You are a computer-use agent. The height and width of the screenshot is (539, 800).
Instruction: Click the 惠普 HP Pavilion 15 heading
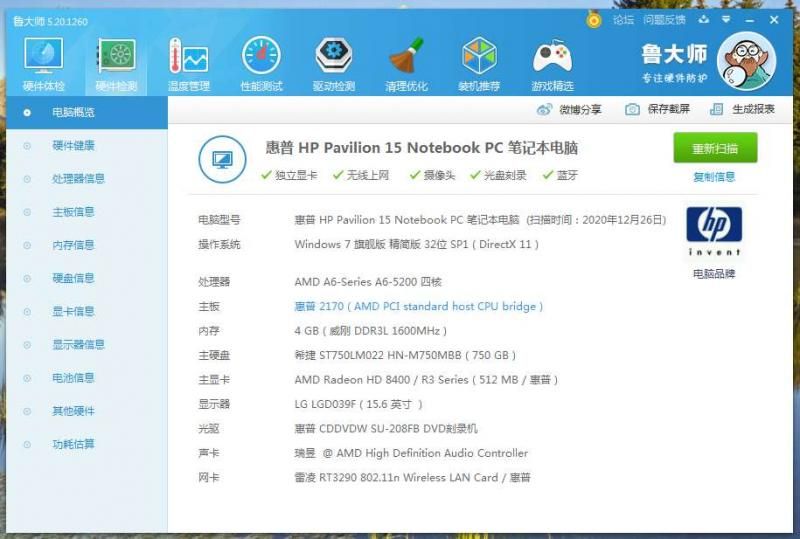click(x=421, y=148)
